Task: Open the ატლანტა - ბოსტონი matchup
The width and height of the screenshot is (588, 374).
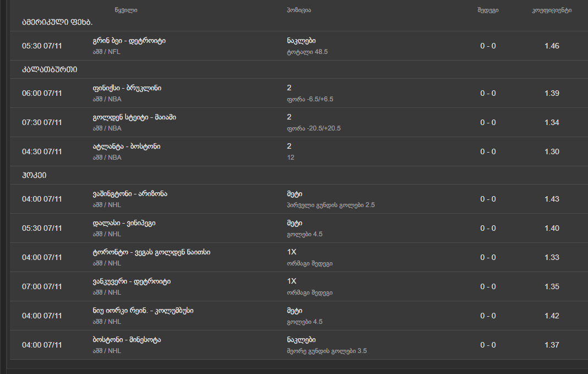Action: [x=127, y=147]
